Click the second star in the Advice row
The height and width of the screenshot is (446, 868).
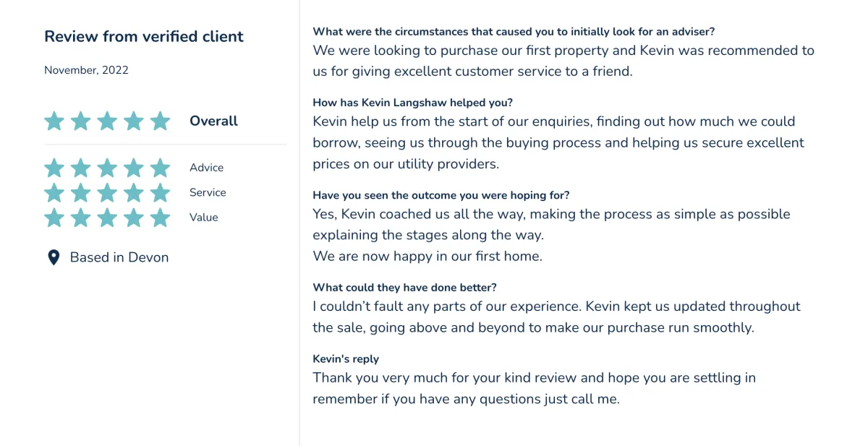(80, 168)
